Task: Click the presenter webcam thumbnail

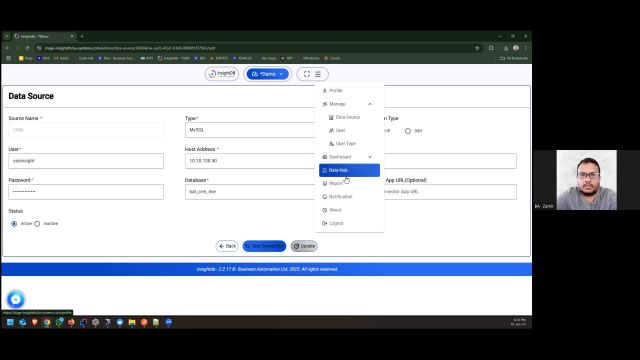Action: tap(587, 180)
